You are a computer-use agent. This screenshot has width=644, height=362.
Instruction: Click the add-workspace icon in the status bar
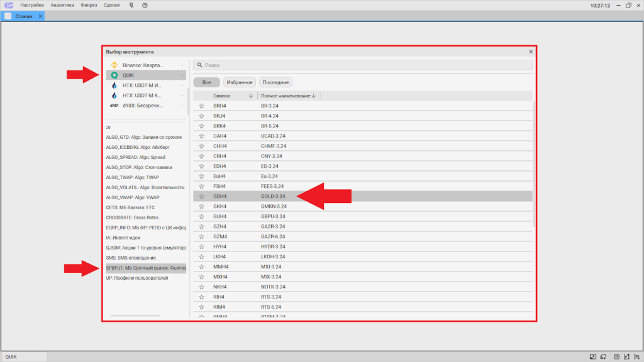point(603,357)
